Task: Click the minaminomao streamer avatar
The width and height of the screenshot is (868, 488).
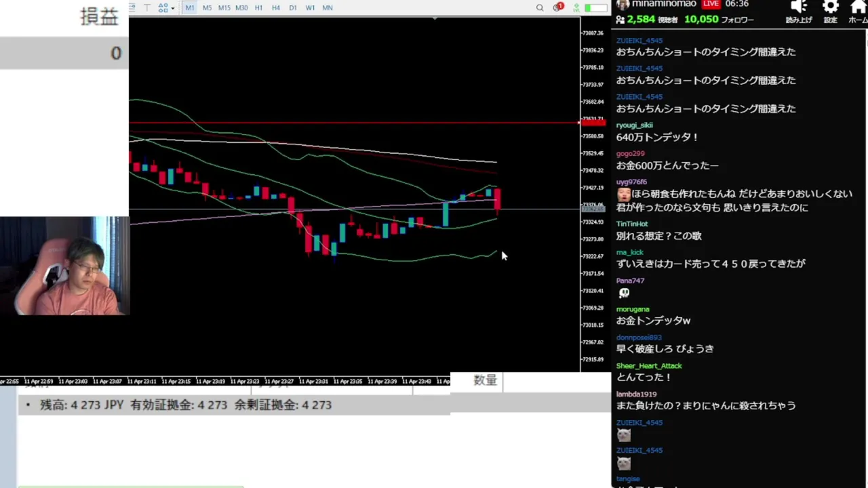Action: [622, 5]
